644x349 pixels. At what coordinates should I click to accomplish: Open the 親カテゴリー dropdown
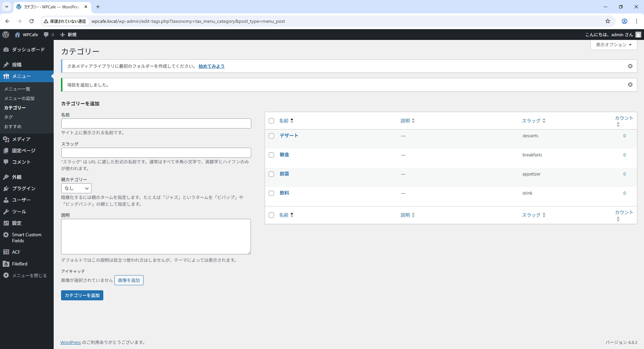pyautogui.click(x=76, y=188)
